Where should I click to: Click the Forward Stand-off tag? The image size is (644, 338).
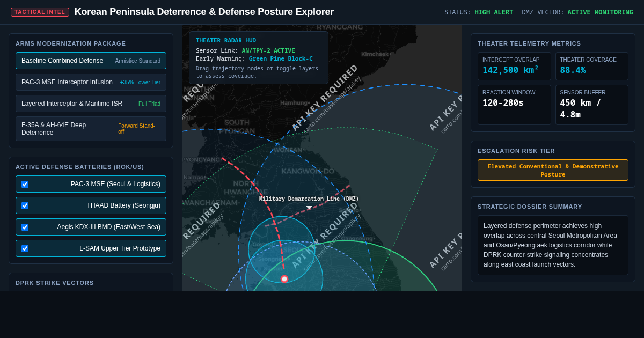point(139,129)
